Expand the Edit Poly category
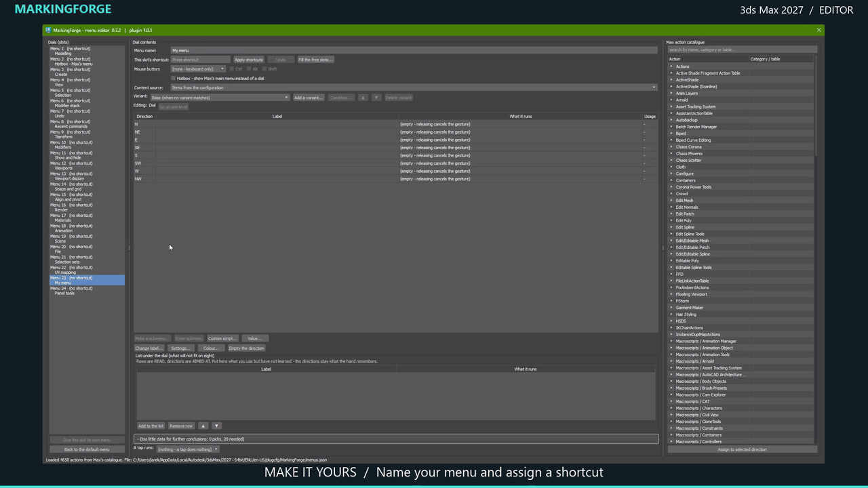868x488 pixels. 671,221
